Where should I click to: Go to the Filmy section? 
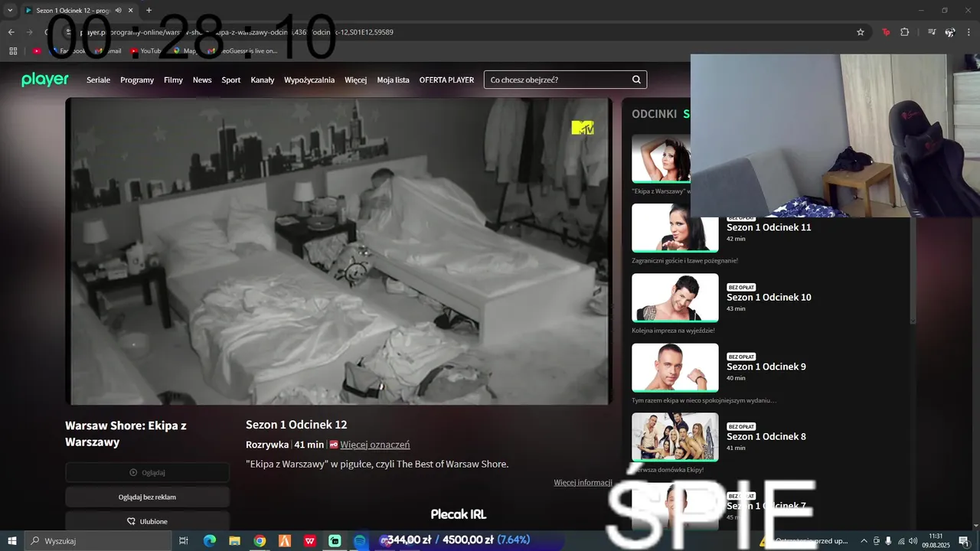click(x=173, y=80)
